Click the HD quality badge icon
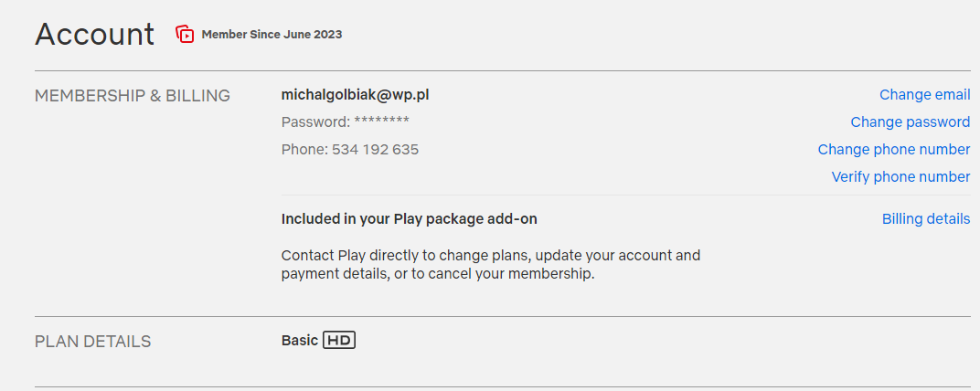Screen dimensions: 980x391 coord(339,341)
